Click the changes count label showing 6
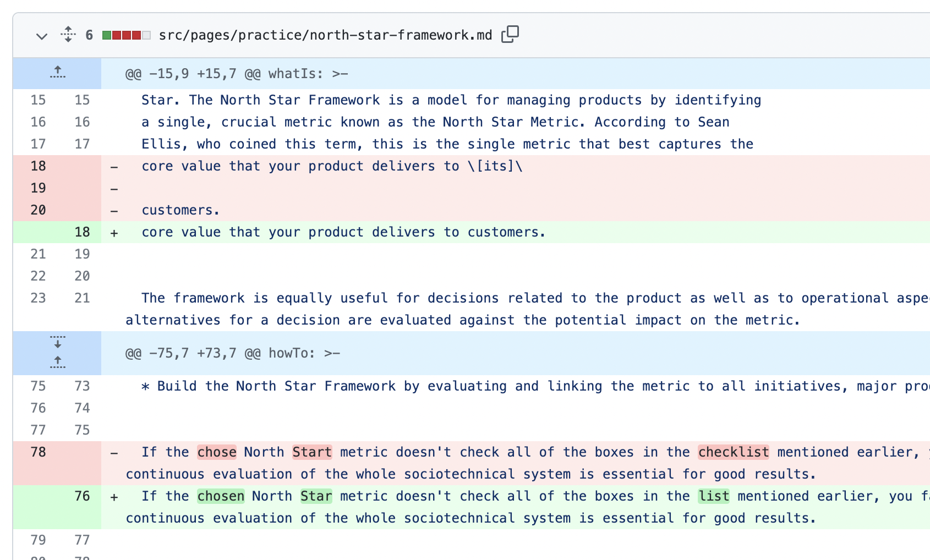930x560 pixels. click(x=89, y=34)
